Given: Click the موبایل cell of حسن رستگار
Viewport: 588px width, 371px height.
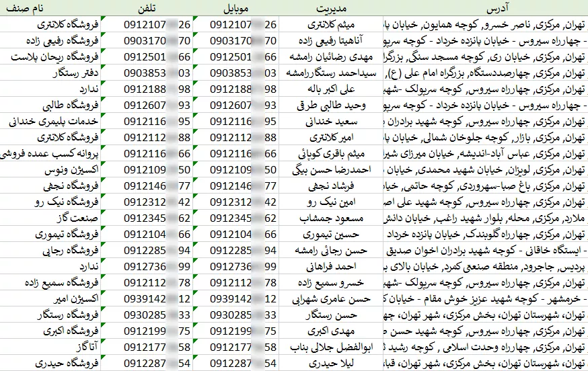Looking at the screenshot, I should [236, 315].
